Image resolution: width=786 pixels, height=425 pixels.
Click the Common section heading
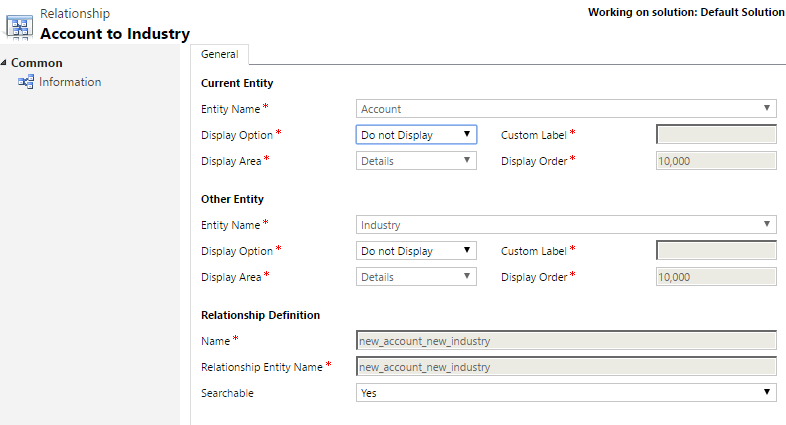[x=37, y=63]
